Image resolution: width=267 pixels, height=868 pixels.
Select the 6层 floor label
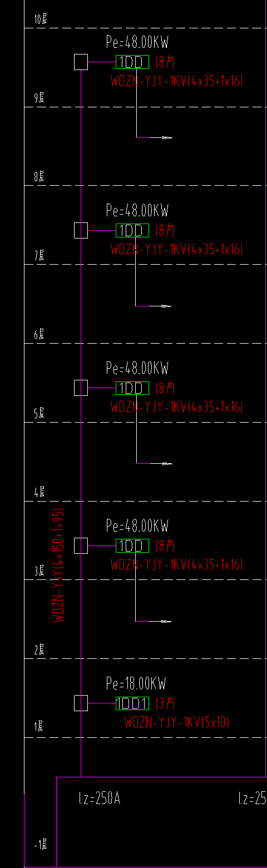point(39,335)
